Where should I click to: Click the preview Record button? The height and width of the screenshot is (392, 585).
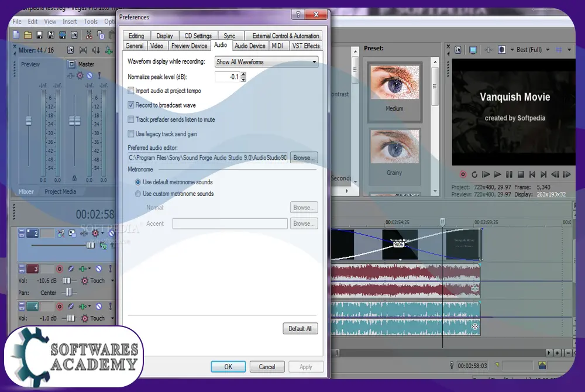(x=463, y=174)
